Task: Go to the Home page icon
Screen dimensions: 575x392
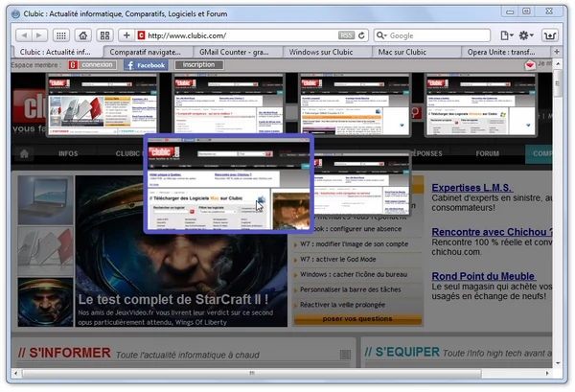Action: [x=83, y=35]
